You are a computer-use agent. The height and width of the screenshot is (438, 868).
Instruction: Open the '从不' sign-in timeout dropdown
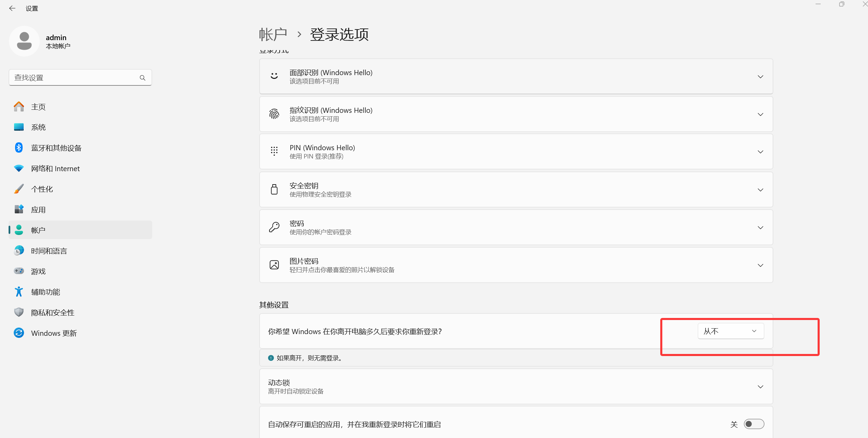pos(731,331)
